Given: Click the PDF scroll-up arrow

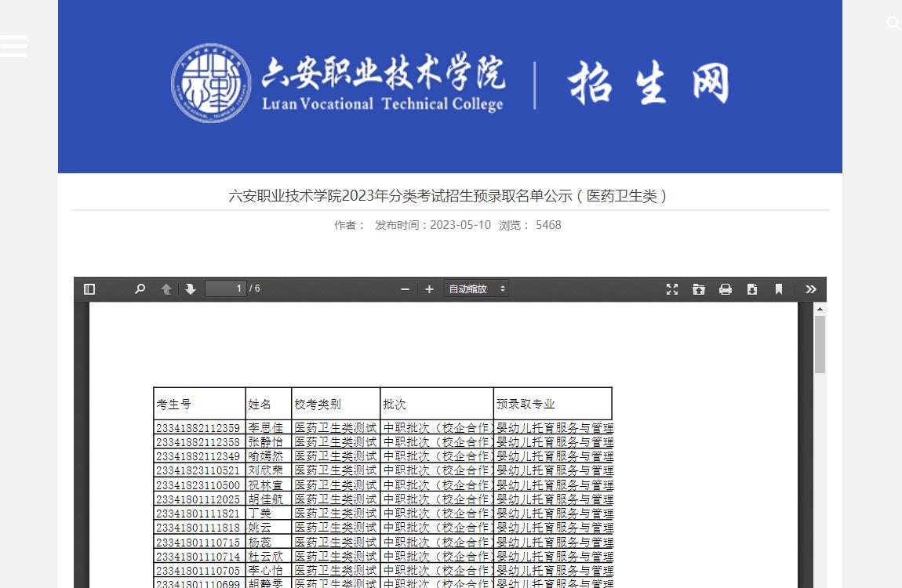Looking at the screenshot, I should click(x=820, y=309).
